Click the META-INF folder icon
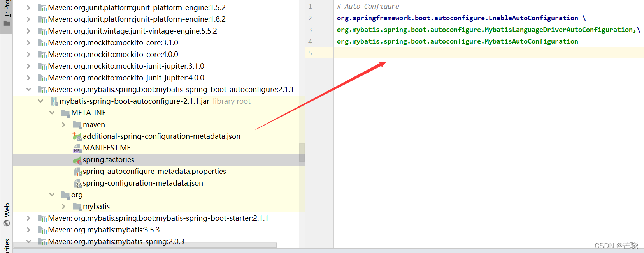 point(65,113)
